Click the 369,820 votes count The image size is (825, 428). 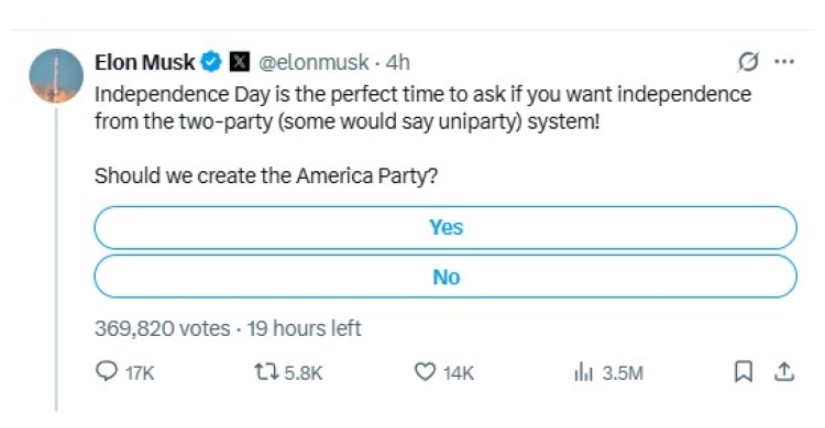[162, 328]
